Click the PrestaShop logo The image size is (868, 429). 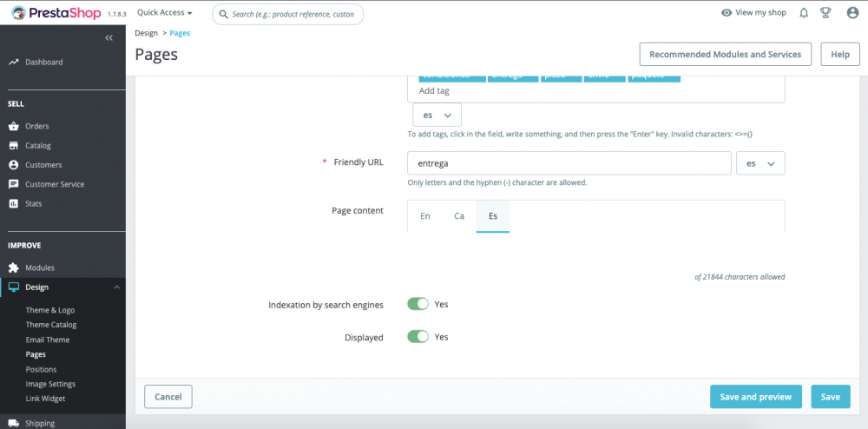[x=56, y=13]
